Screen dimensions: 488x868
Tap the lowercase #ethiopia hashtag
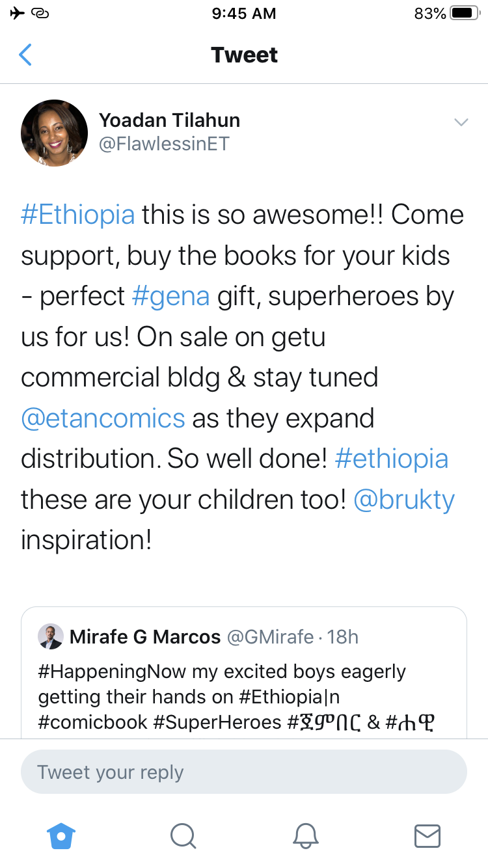392,459
